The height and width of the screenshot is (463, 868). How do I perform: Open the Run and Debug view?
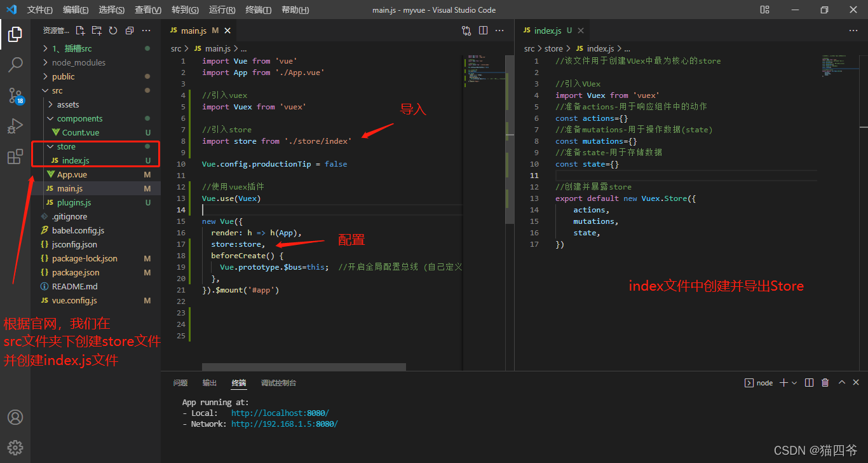[x=15, y=126]
